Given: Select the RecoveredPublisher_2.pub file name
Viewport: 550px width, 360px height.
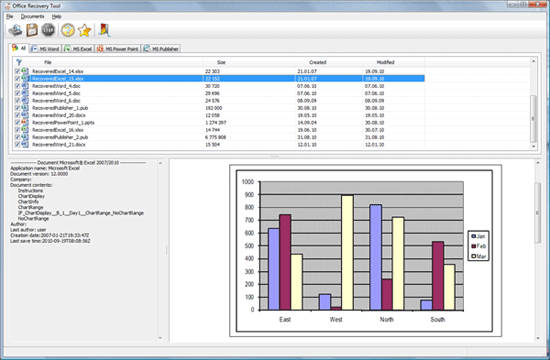Looking at the screenshot, I should (60, 137).
